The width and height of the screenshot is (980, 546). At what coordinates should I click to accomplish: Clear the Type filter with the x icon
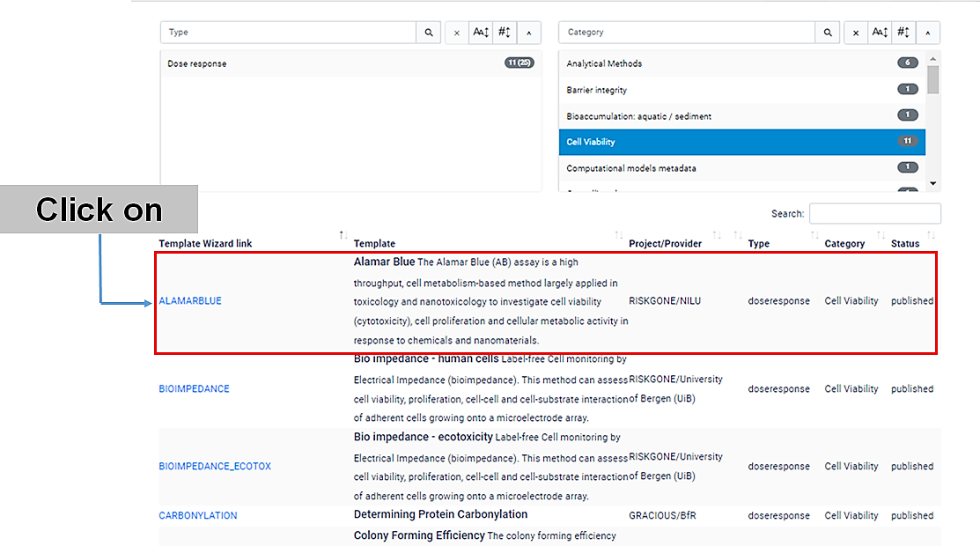tap(456, 33)
